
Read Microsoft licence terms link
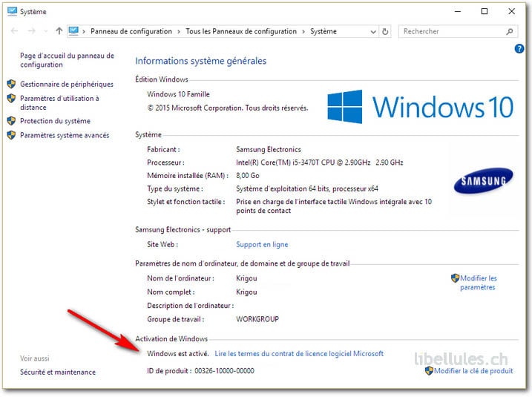tap(299, 354)
